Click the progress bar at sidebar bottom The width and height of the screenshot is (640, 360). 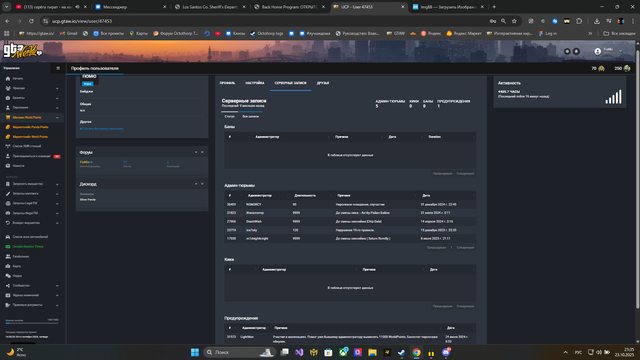click(32, 323)
